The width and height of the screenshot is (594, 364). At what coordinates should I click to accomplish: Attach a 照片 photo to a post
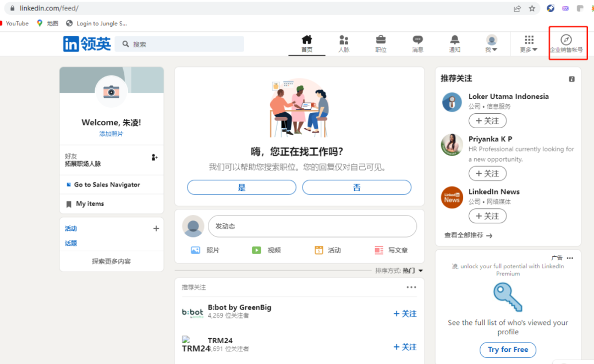pos(195,250)
